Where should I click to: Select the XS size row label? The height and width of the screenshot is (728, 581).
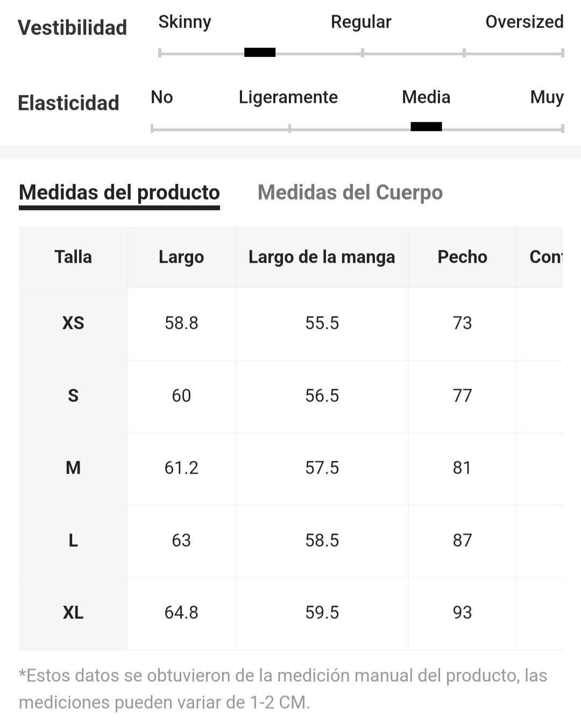[x=73, y=323]
